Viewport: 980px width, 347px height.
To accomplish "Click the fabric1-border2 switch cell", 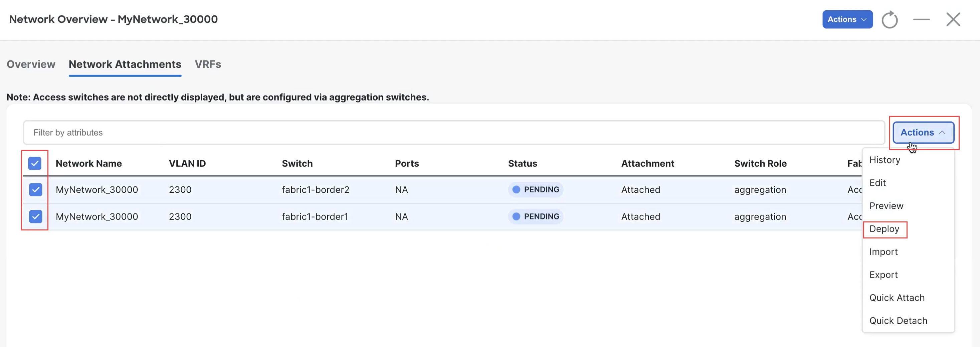I will pos(316,190).
